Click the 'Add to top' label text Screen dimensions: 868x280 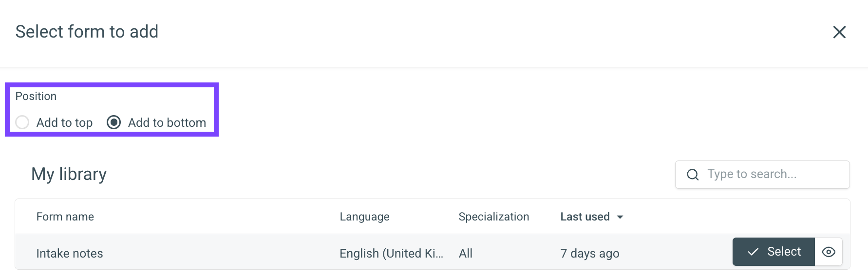64,123
